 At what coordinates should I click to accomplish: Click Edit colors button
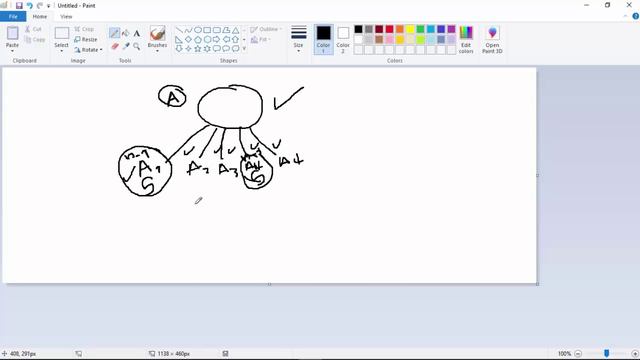click(466, 40)
